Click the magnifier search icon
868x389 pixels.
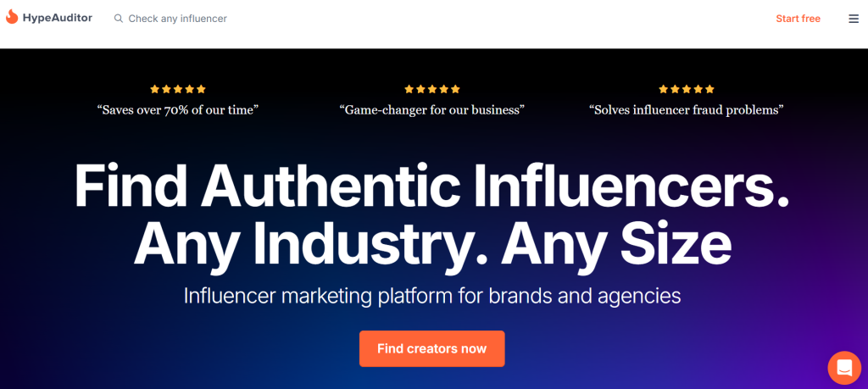tap(119, 19)
